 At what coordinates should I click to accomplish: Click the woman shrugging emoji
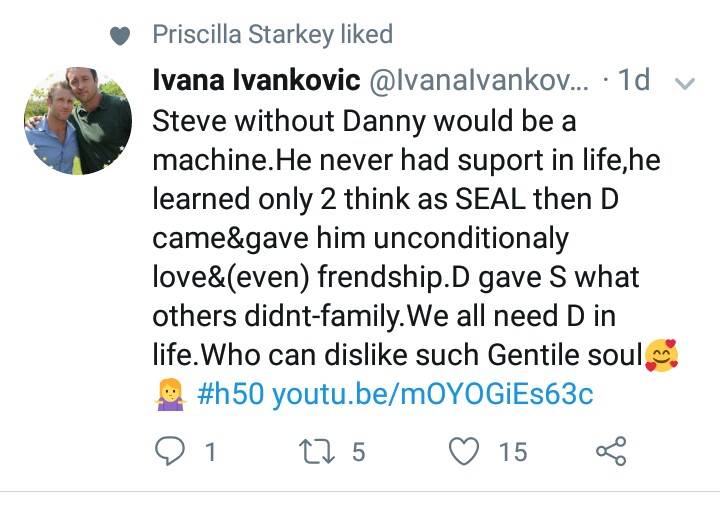pos(170,394)
